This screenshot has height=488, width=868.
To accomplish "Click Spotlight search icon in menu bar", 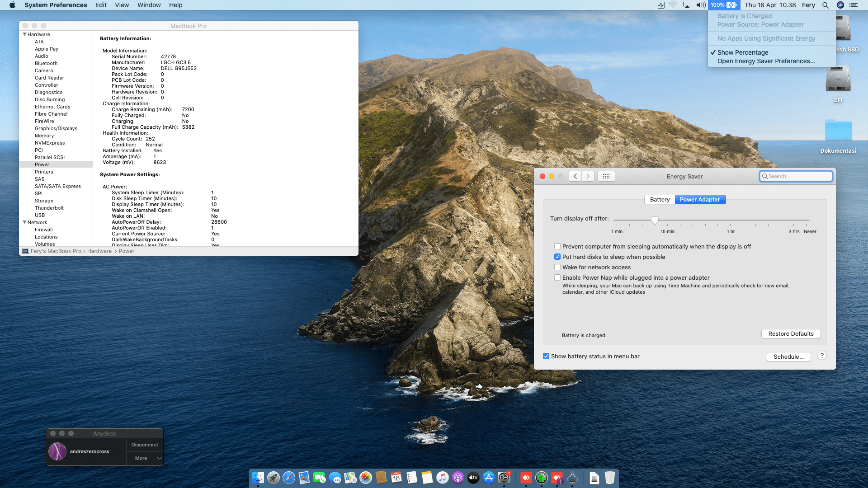I will [826, 5].
